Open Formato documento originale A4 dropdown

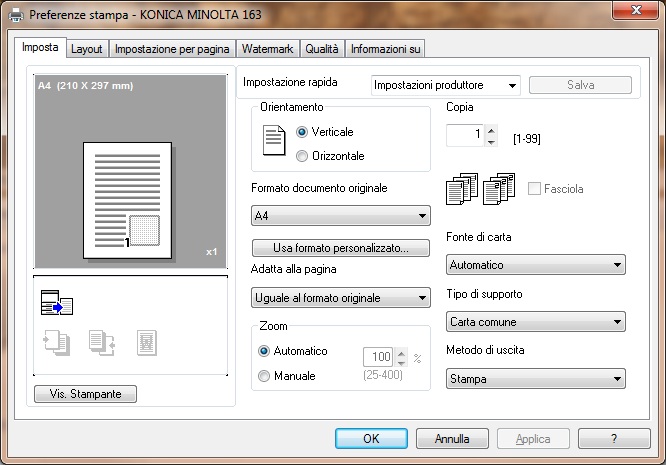tap(341, 216)
